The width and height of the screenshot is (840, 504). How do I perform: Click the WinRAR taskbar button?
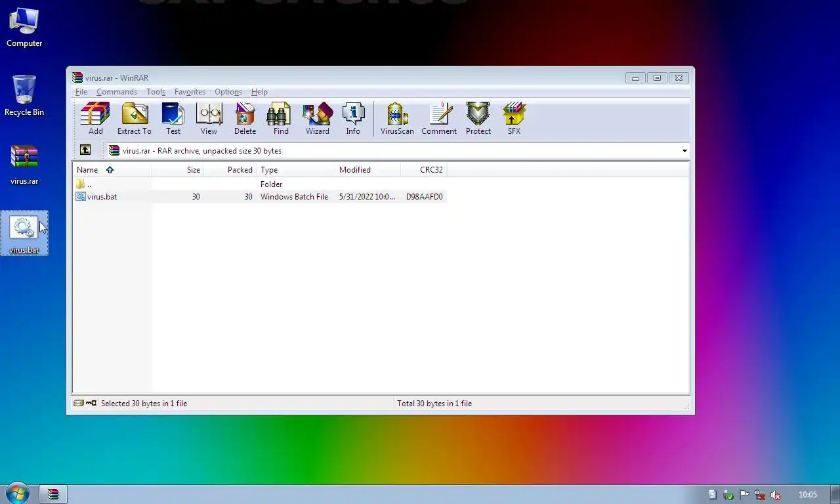click(x=53, y=494)
